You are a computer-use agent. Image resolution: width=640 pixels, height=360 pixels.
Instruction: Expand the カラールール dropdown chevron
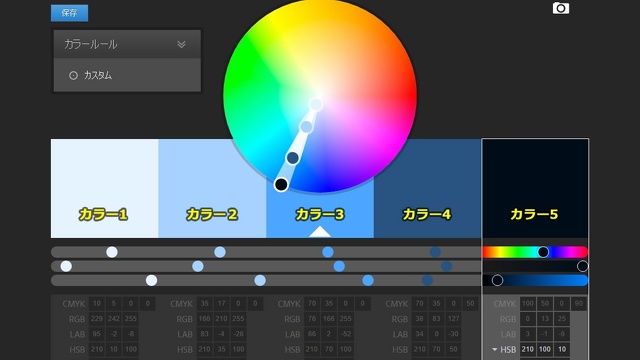click(x=181, y=44)
